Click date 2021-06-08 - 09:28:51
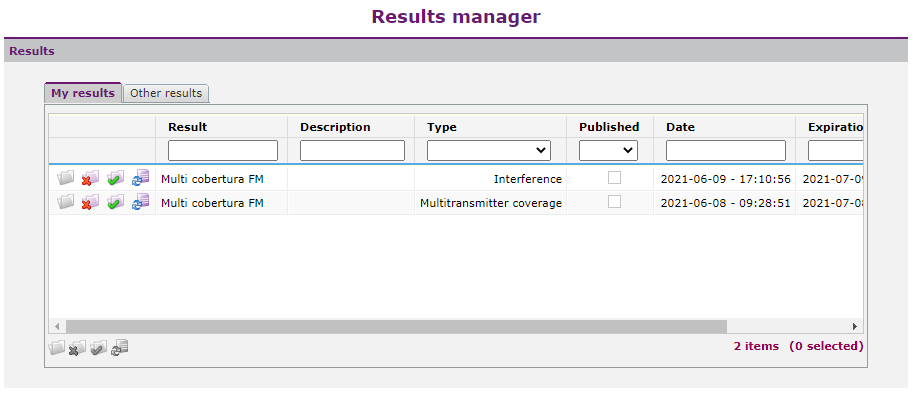913x393 pixels. (726, 203)
